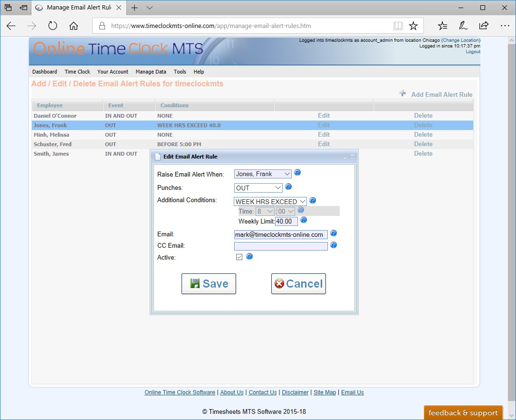This screenshot has width=516, height=420.
Task: Click the browser address bar URL
Action: 210,26
